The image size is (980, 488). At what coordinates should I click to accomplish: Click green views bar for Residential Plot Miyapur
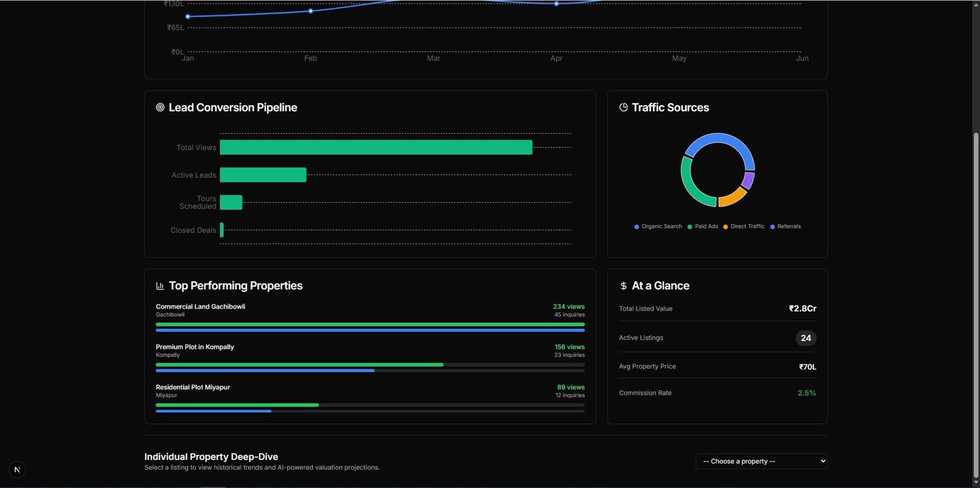pos(237,405)
